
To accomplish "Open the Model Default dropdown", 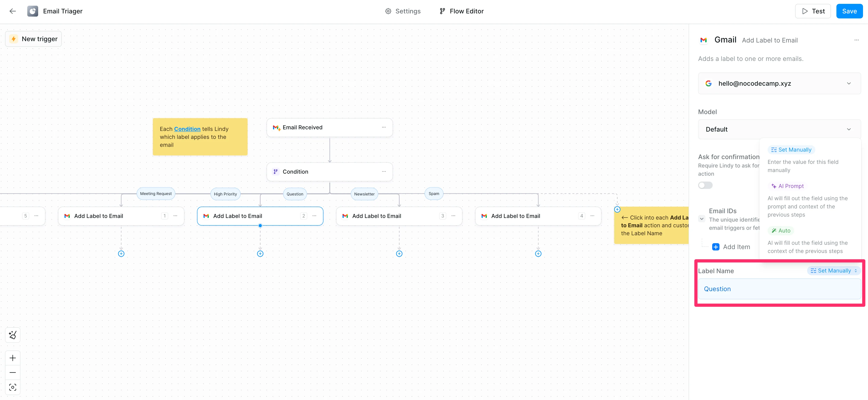I will [779, 129].
